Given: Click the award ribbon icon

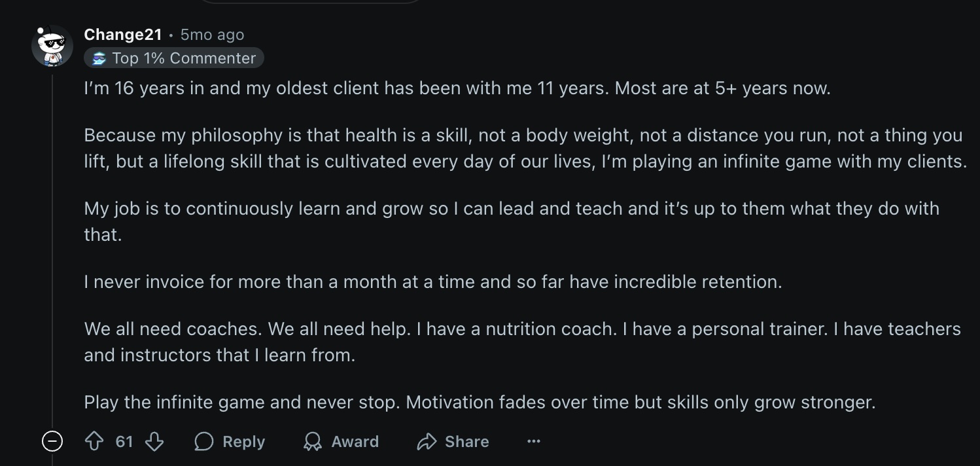Looking at the screenshot, I should click(x=313, y=442).
